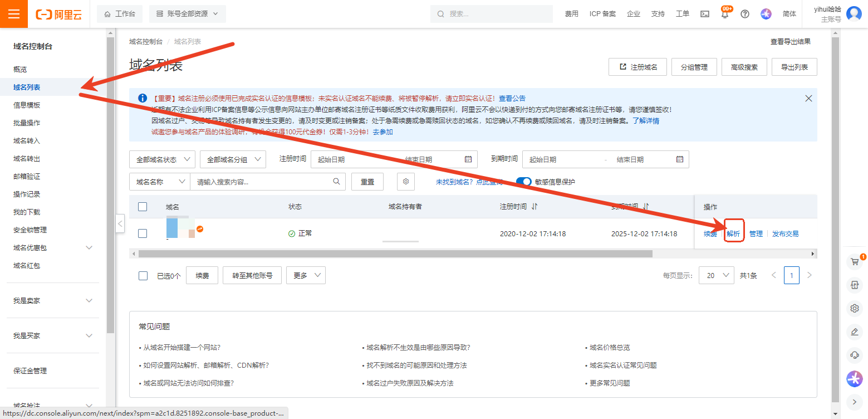Open the 账号全部资源 dropdown
Viewport: 868px width, 419px height.
[x=188, y=14]
